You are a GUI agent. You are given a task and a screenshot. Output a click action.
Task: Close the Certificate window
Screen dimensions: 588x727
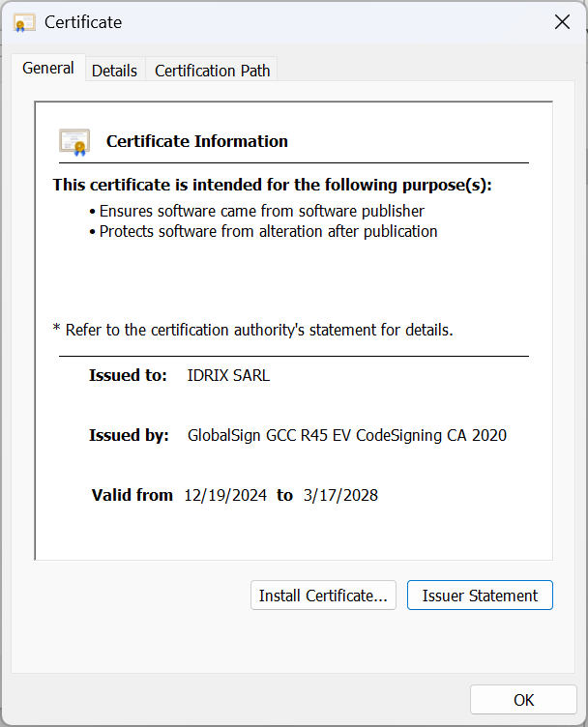[561, 22]
